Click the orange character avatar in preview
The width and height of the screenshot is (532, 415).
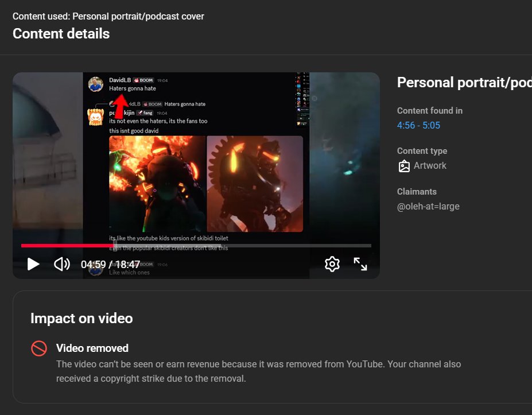[95, 117]
